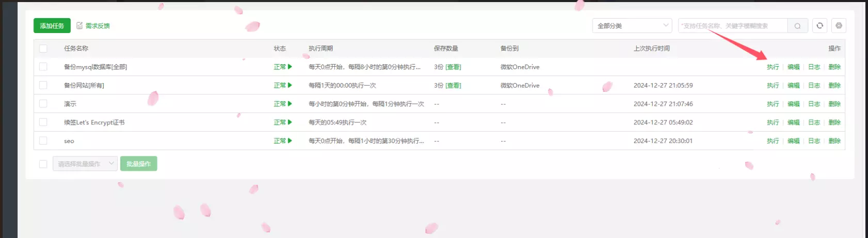Toggle 正常 status of 备份mysql数据库 task
This screenshot has height=238, width=868.
(x=283, y=67)
